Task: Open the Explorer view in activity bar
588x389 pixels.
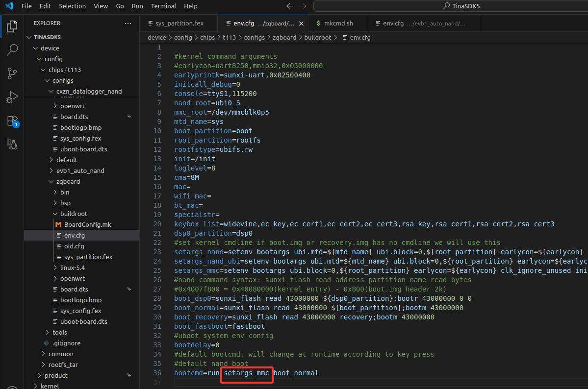Action: click(x=12, y=26)
